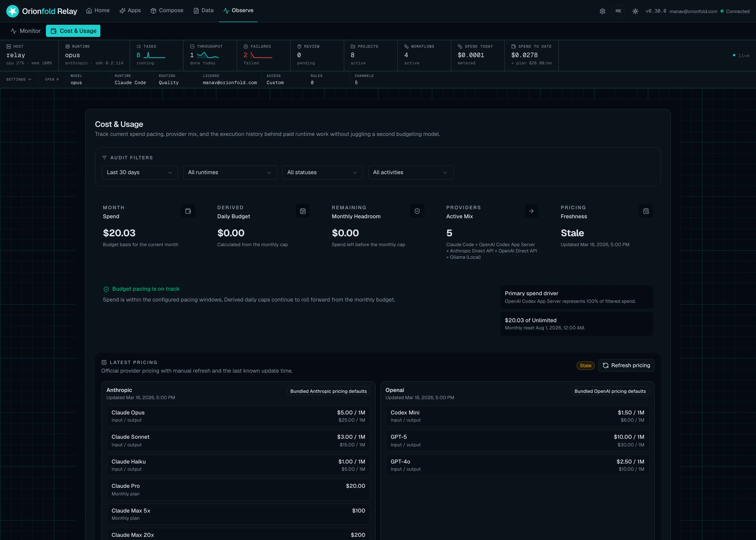Click the Host server icon in stats bar
Image resolution: width=756 pixels, height=540 pixels.
9,47
